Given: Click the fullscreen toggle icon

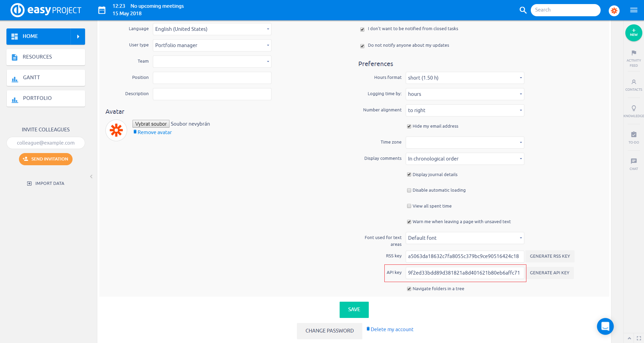Looking at the screenshot, I should pyautogui.click(x=639, y=338).
